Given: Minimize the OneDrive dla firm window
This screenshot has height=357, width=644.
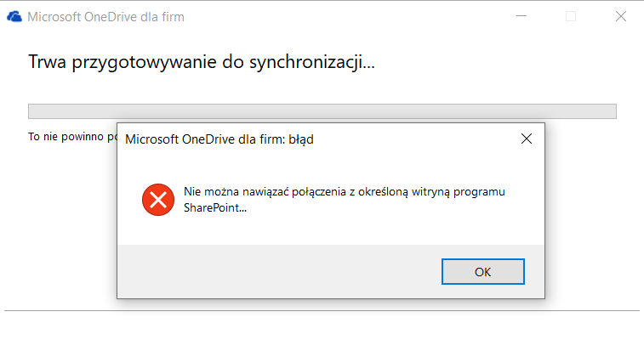Looking at the screenshot, I should (x=524, y=16).
